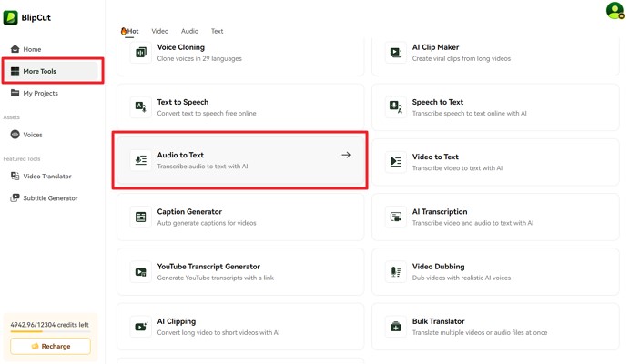This screenshot has width=630, height=364.
Task: Select the Text tab
Action: pyautogui.click(x=217, y=31)
